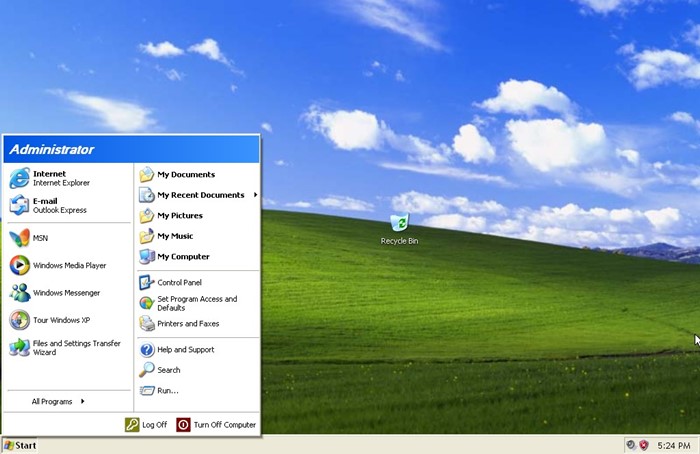
Task: Select the Internet menu entry text
Action: pyautogui.click(x=49, y=174)
